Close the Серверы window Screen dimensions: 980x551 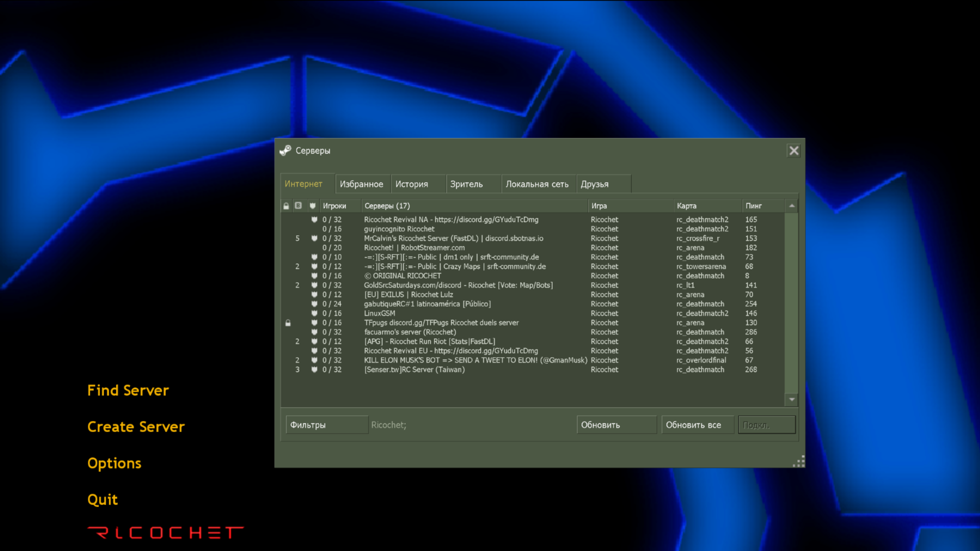(x=794, y=151)
